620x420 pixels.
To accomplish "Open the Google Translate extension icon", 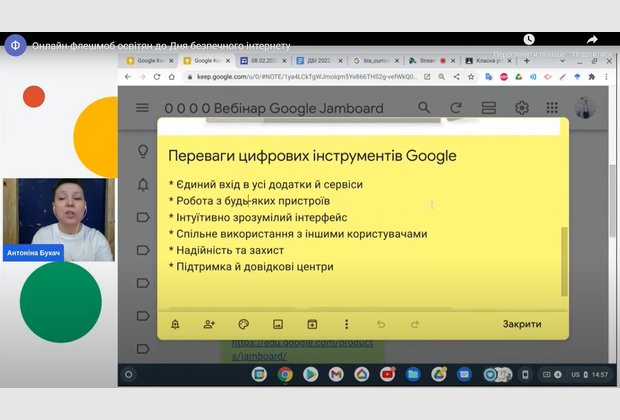I will [489, 77].
